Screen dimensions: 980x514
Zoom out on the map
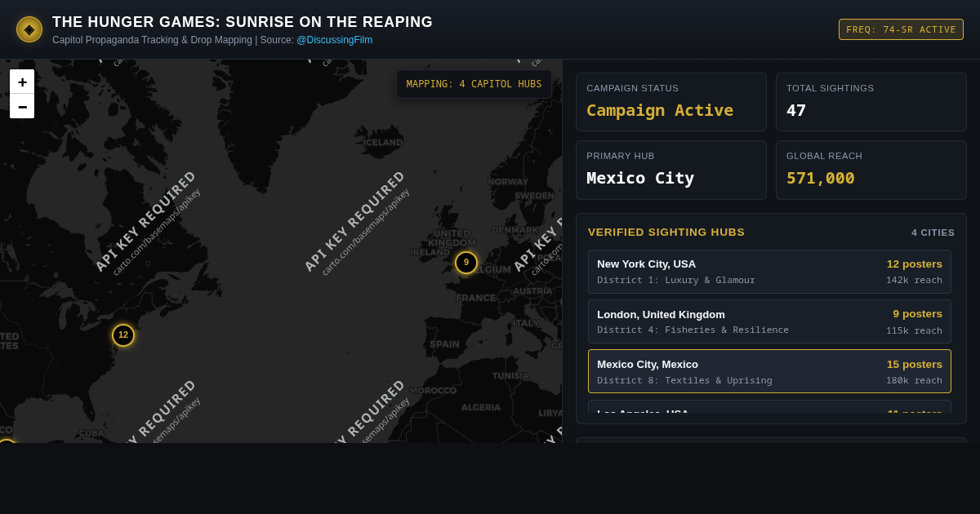[x=22, y=106]
